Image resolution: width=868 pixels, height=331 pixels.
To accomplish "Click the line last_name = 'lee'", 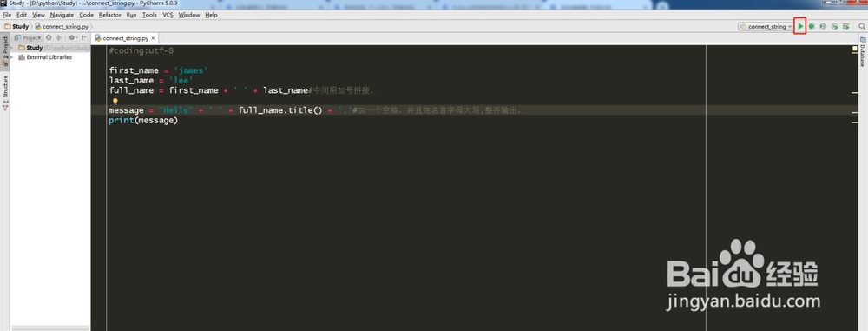I will (x=150, y=81).
